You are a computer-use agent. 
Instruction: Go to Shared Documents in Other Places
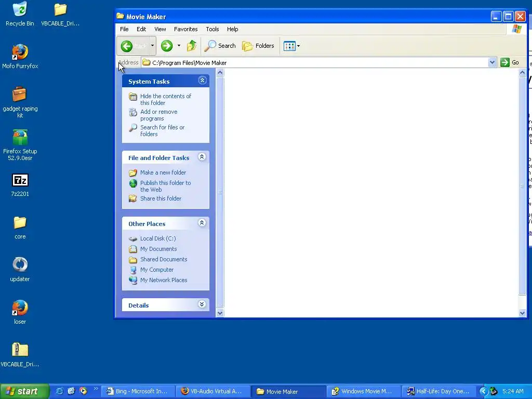pyautogui.click(x=164, y=259)
